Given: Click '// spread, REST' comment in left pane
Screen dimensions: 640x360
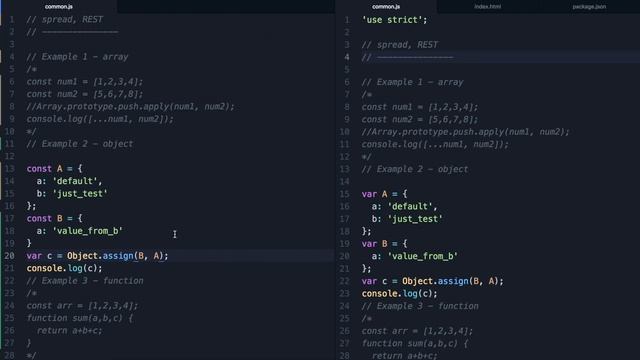Looking at the screenshot, I should click(x=64, y=20).
